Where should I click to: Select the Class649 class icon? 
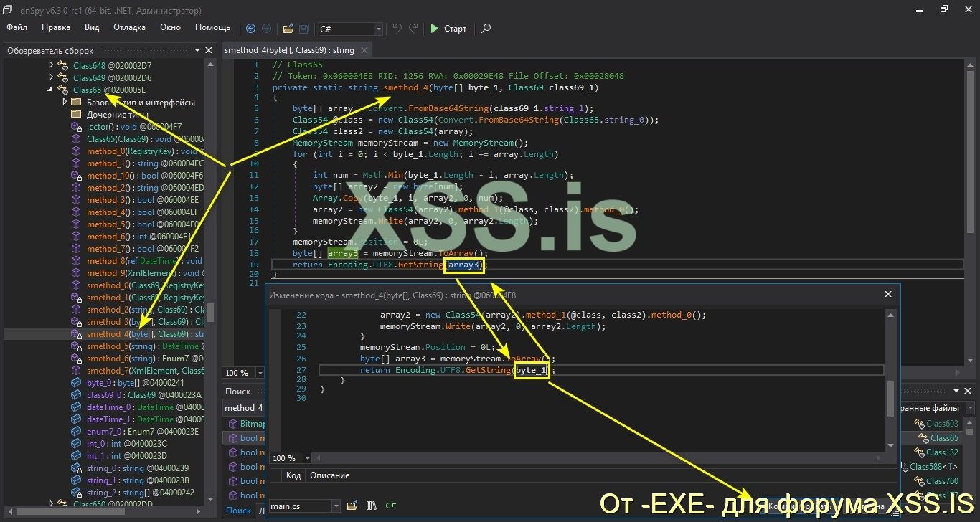pyautogui.click(x=65, y=77)
